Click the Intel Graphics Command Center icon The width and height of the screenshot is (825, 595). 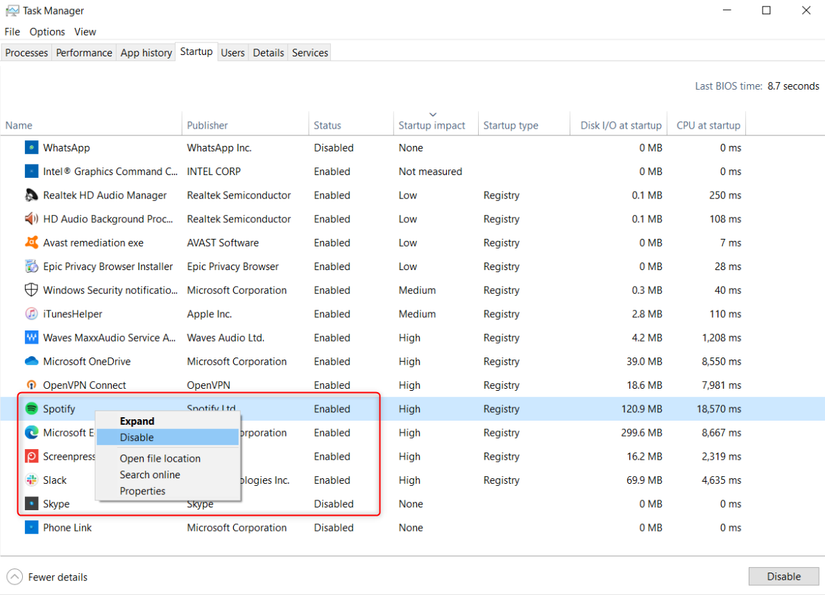31,171
